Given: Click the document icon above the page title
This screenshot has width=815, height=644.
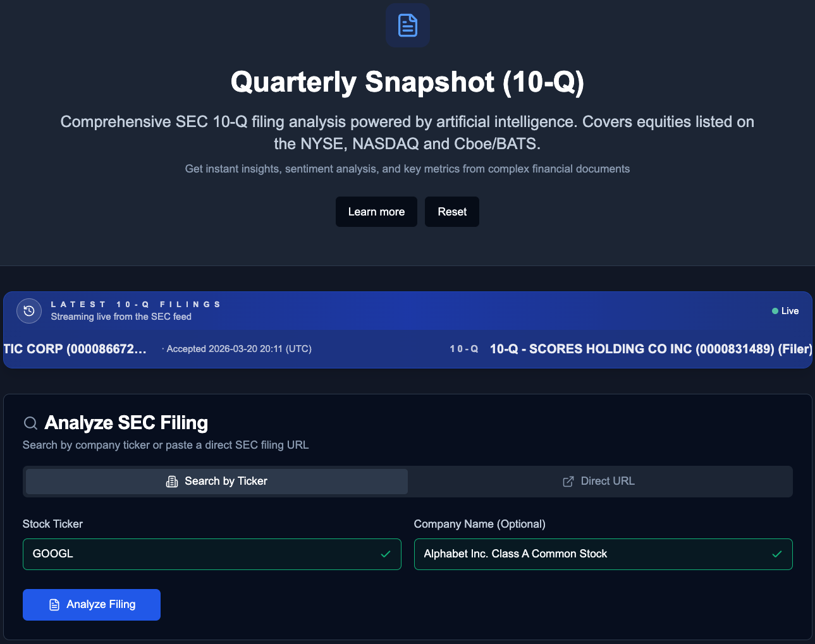Looking at the screenshot, I should point(407,25).
